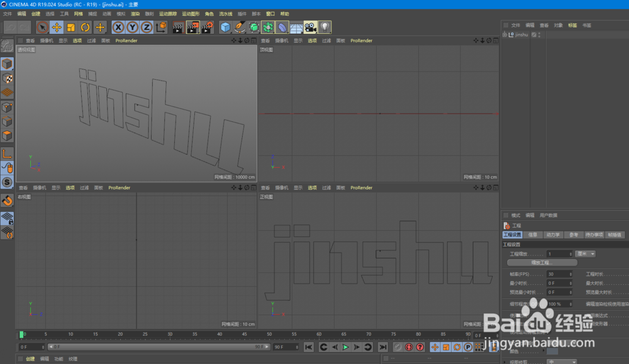Render to Picture Viewer icon
The height and width of the screenshot is (364, 629).
(x=192, y=27)
